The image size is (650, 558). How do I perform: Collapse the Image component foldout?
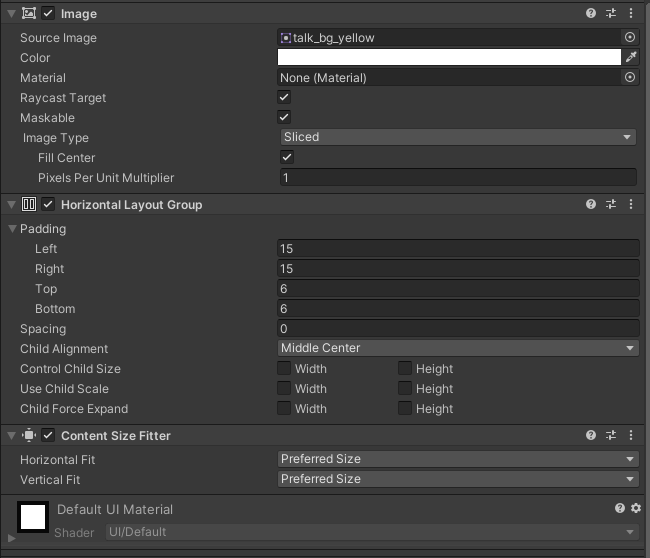(12, 14)
